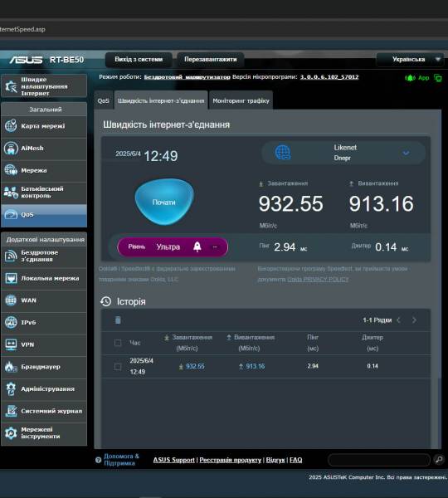Click history download value 932.55

click(195, 366)
